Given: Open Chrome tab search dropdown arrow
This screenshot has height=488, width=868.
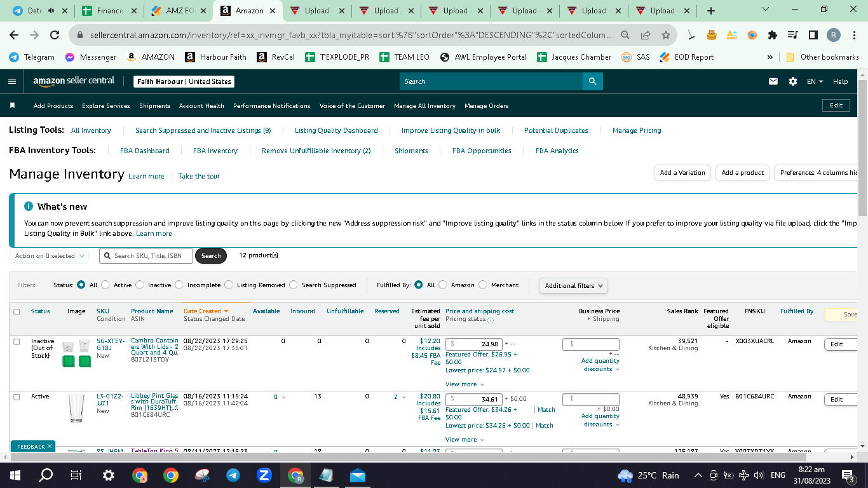Looking at the screenshot, I should [765, 10].
